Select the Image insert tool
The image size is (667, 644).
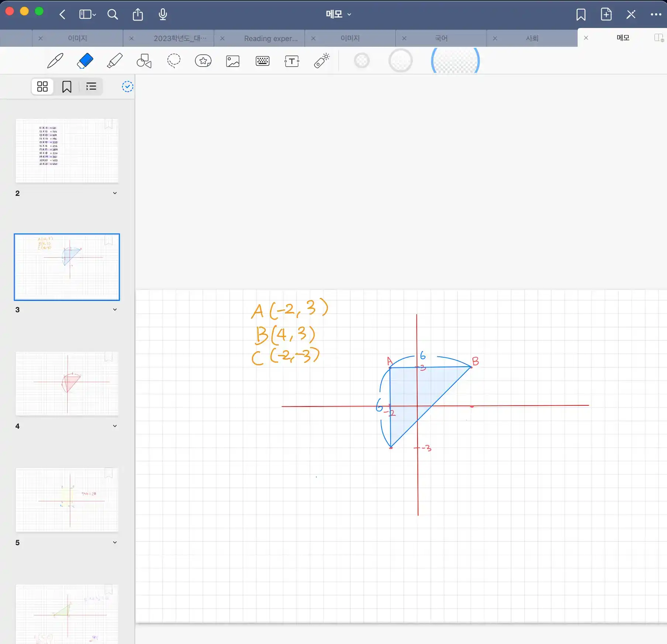click(233, 61)
